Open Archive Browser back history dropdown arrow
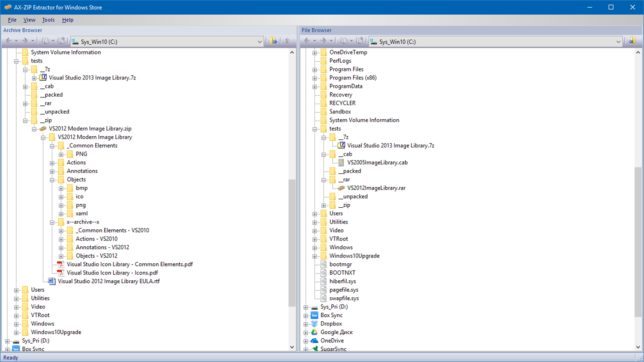The image size is (644, 362). click(x=16, y=41)
